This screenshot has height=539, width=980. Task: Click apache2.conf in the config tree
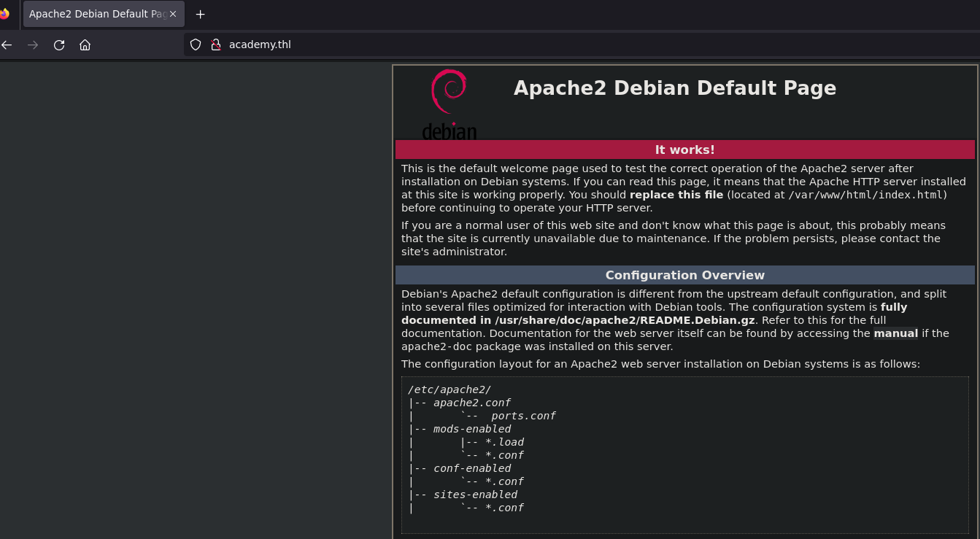click(471, 403)
